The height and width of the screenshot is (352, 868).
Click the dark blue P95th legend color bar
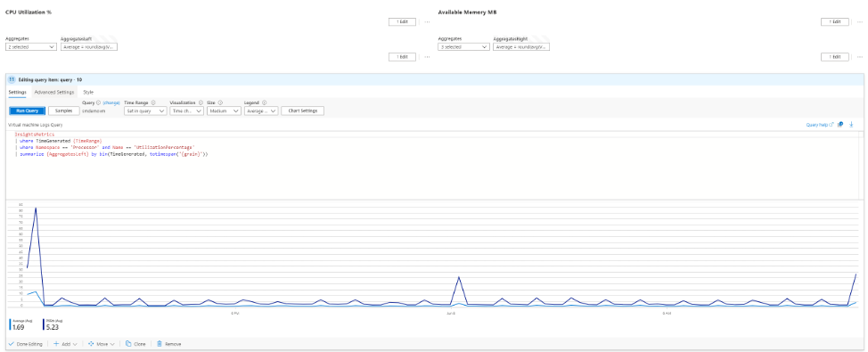click(44, 323)
